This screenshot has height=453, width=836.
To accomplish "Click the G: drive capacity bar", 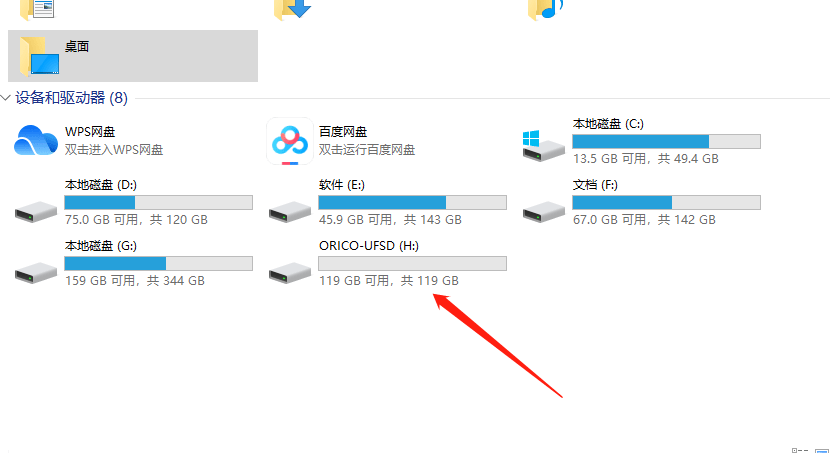I will (158, 263).
